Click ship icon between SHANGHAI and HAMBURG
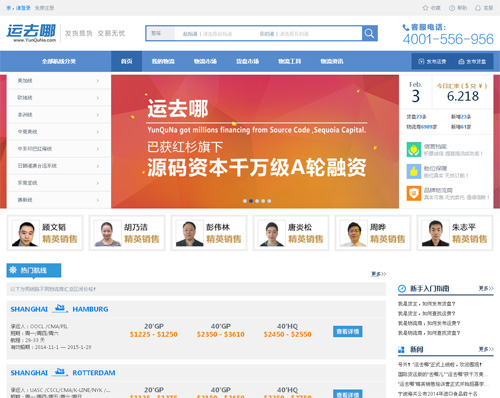Image resolution: width=500 pixels, height=398 pixels. click(60, 308)
